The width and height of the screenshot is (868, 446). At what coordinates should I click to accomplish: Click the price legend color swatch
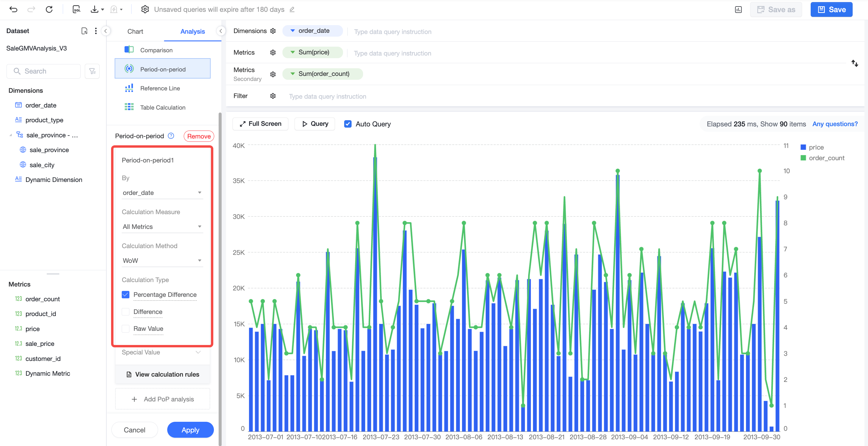(x=803, y=147)
